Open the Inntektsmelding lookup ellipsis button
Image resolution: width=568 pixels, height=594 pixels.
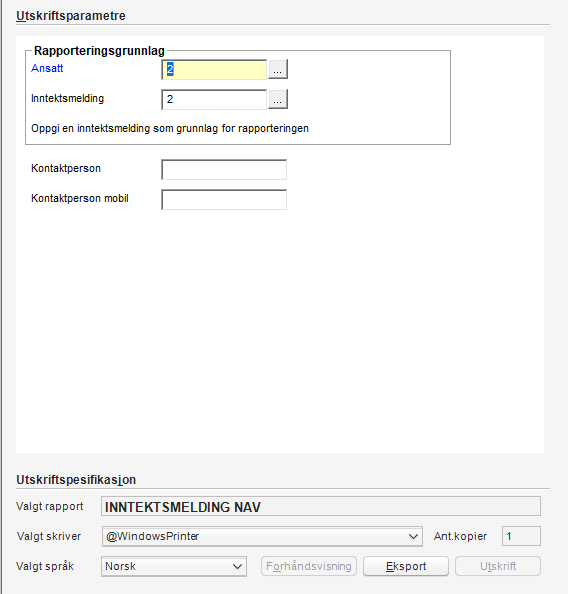pos(278,99)
